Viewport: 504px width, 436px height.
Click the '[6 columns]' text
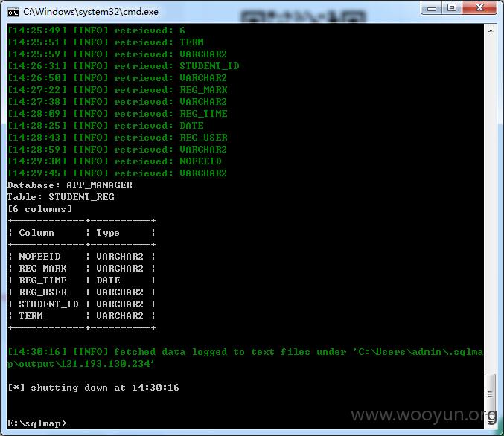[x=40, y=209]
